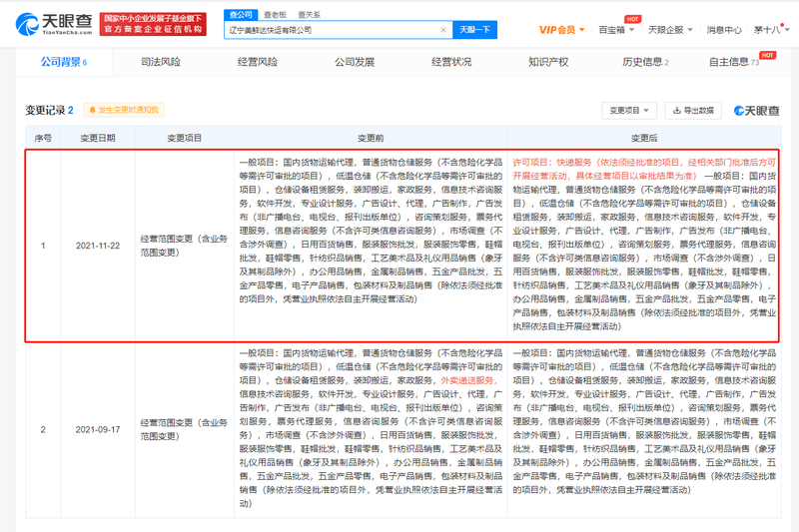Open 消息中心 link
This screenshot has height=532, width=799.
[x=723, y=30]
